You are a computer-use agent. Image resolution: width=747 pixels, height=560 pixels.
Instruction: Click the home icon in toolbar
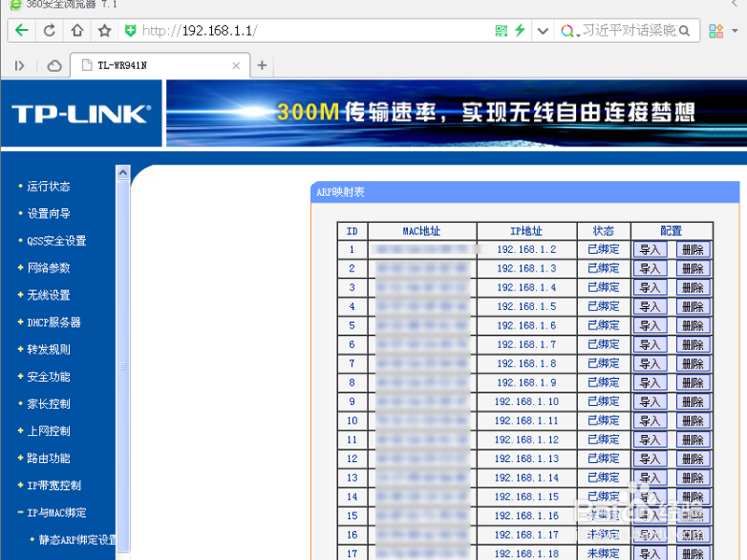coord(78,30)
